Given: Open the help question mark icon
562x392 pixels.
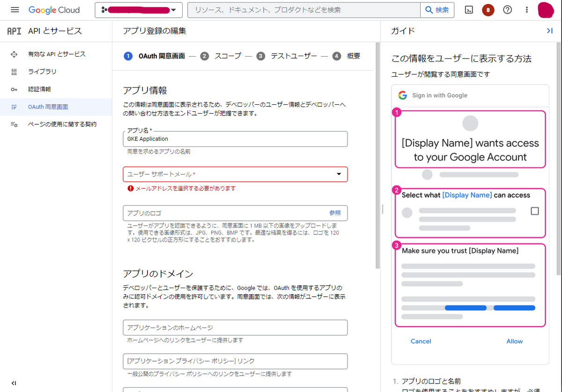Looking at the screenshot, I should [x=508, y=10].
